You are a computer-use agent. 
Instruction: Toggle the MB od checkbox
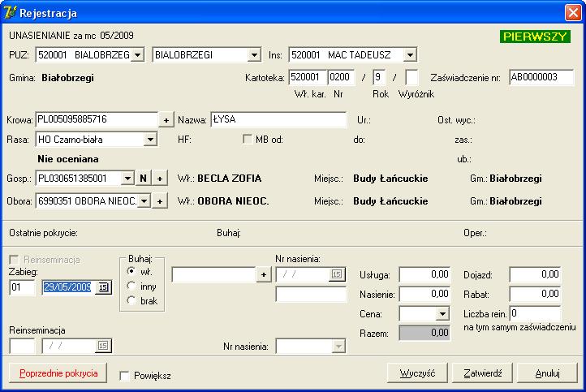(x=247, y=140)
